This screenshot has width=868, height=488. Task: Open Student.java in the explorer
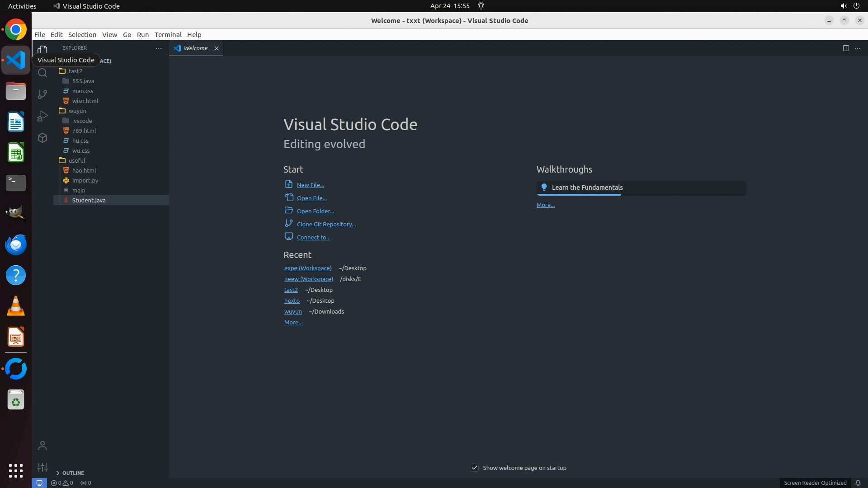point(89,200)
